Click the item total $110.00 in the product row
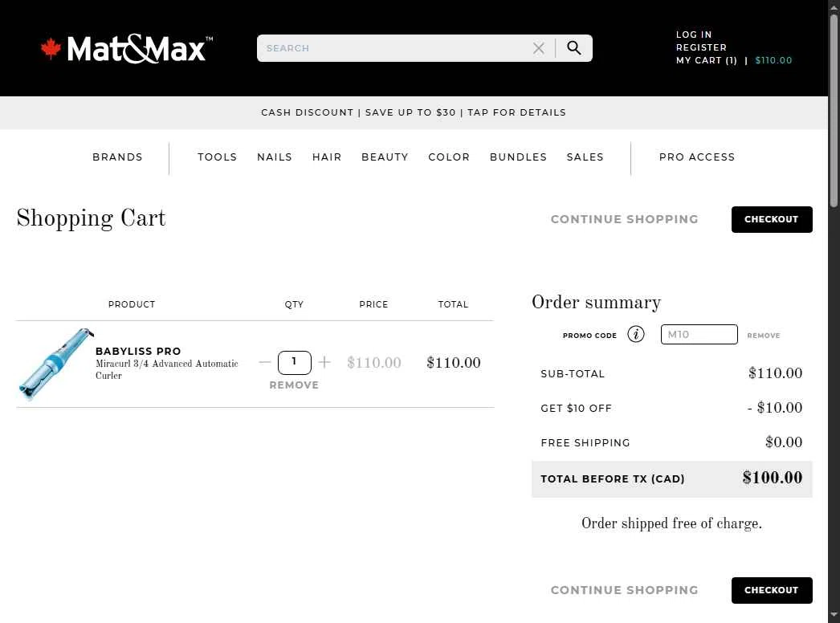This screenshot has height=623, width=840. (x=454, y=363)
